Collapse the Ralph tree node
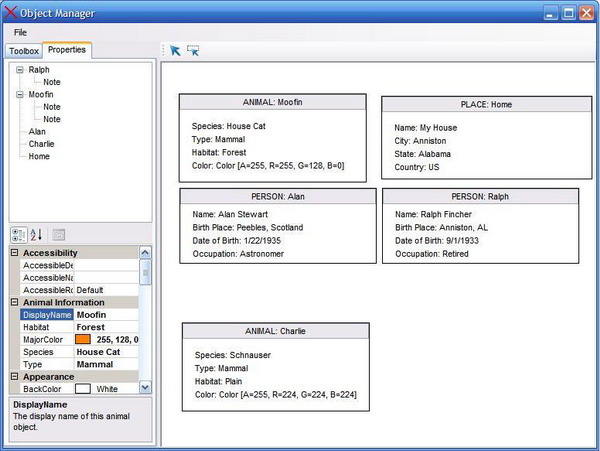This screenshot has height=451, width=600. (20, 70)
